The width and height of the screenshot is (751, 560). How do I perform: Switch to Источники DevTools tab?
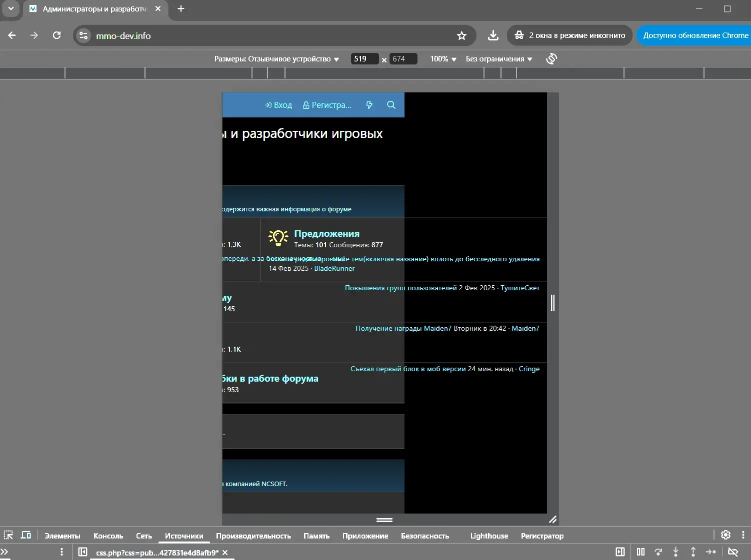point(184,536)
